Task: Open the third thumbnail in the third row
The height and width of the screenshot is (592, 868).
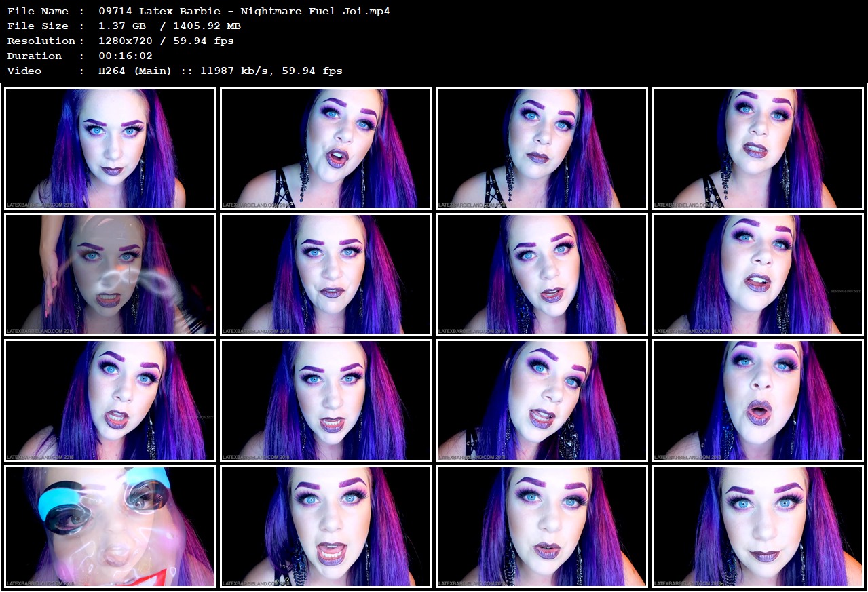Action: (x=542, y=400)
